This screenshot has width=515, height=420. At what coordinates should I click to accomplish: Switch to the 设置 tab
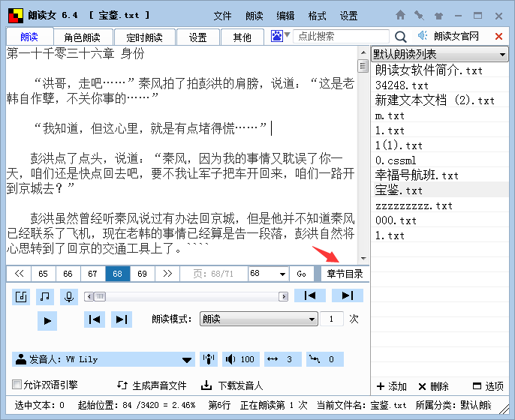[x=197, y=37]
